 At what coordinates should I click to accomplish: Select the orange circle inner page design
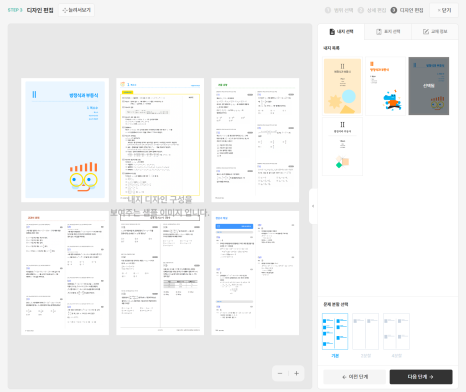342,86
